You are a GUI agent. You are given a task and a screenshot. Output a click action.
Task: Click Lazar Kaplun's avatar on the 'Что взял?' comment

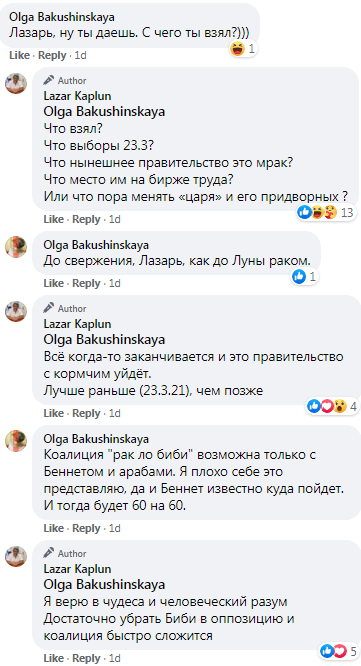16,83
